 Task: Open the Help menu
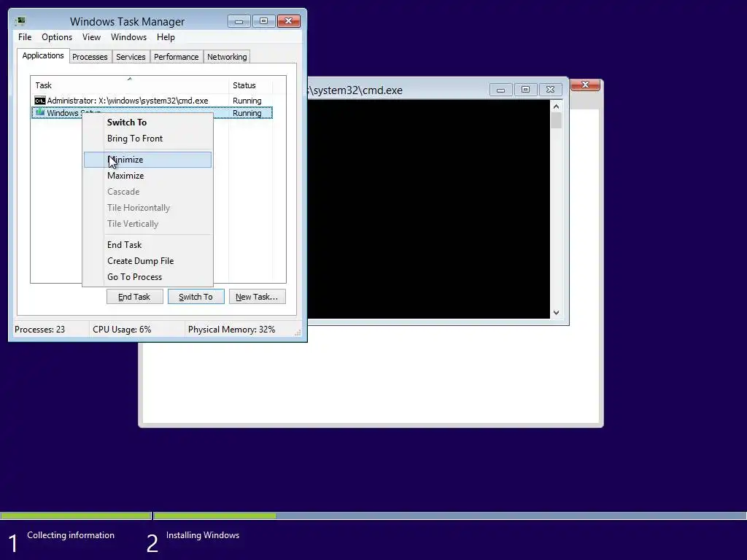pyautogui.click(x=166, y=37)
